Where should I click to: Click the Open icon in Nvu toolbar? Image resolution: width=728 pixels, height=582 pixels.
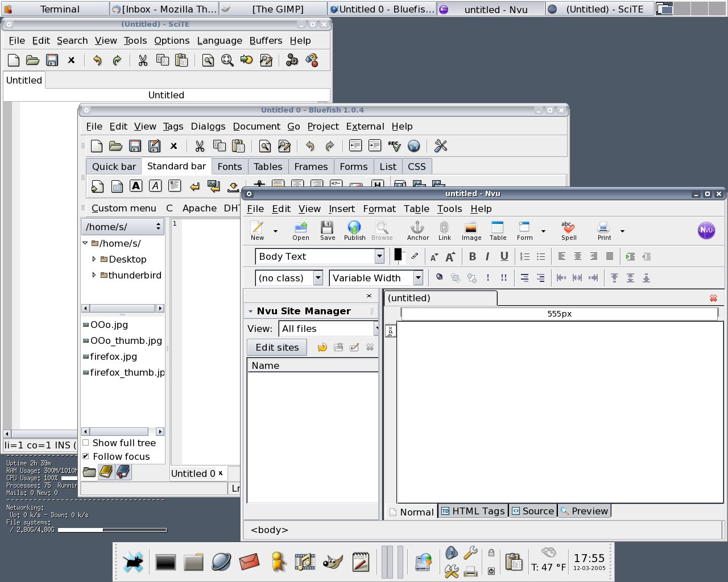pos(301,231)
